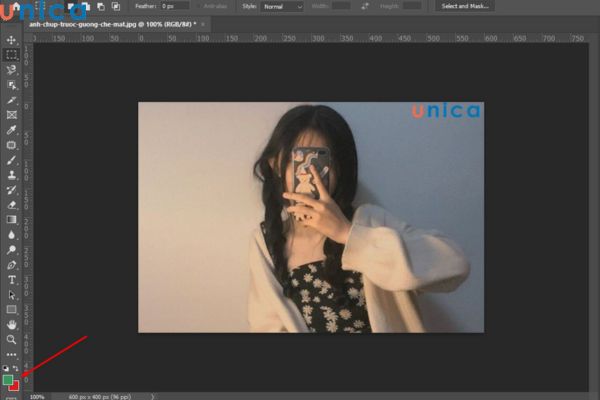
Task: Select the Crop tool
Action: [x=11, y=100]
